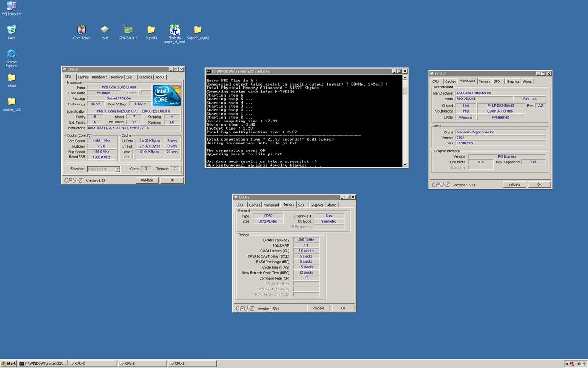Click Total computation time line in cmd
Image resolution: width=588 pixels, height=368 pixels.
(270, 139)
